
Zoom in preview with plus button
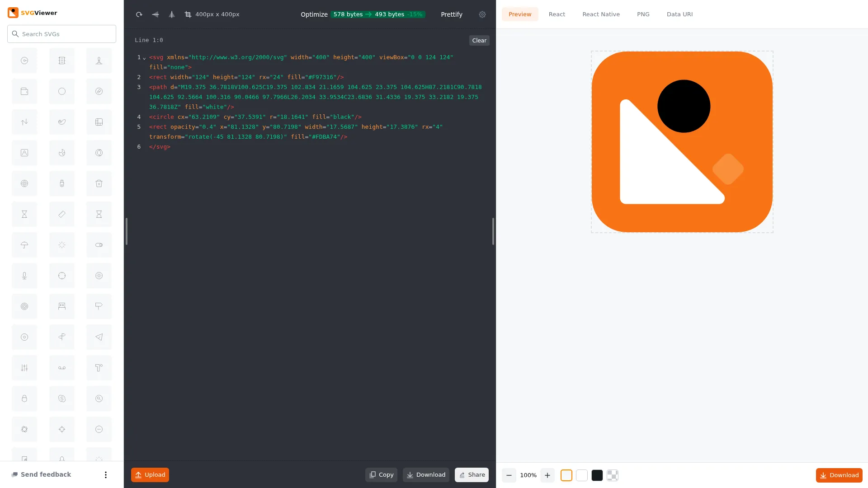pos(547,475)
